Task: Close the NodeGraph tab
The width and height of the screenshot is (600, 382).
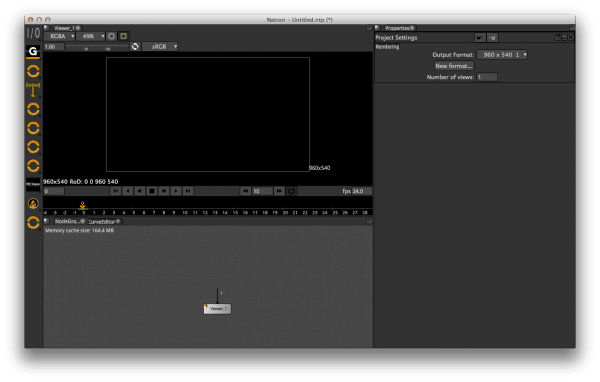Action: click(x=83, y=222)
